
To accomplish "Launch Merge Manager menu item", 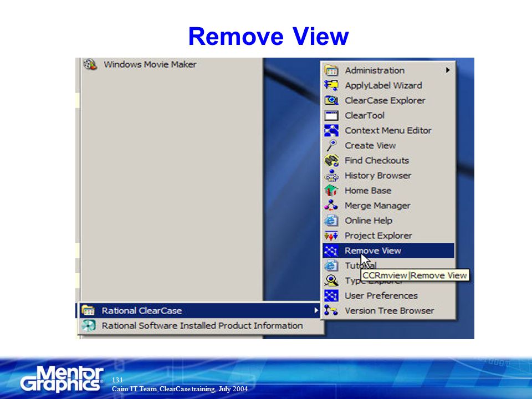I will pos(388,205).
